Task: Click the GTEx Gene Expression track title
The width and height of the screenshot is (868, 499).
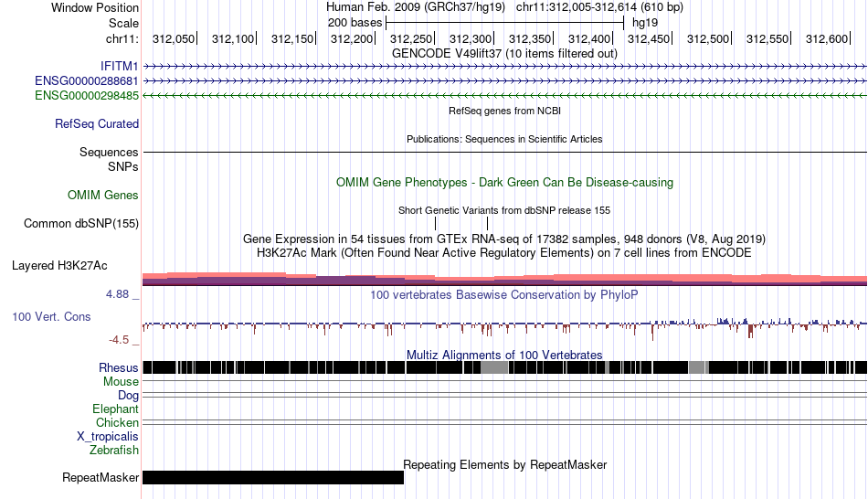Action: (x=504, y=239)
